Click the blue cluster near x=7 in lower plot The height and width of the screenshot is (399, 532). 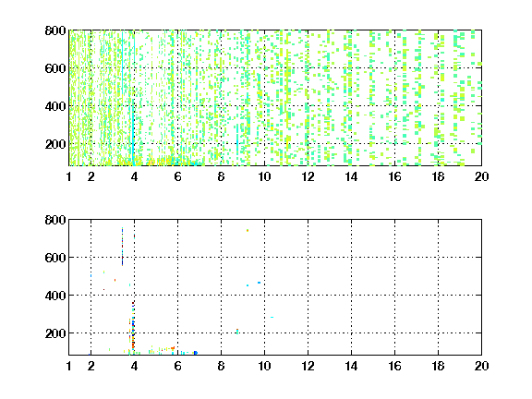click(196, 353)
